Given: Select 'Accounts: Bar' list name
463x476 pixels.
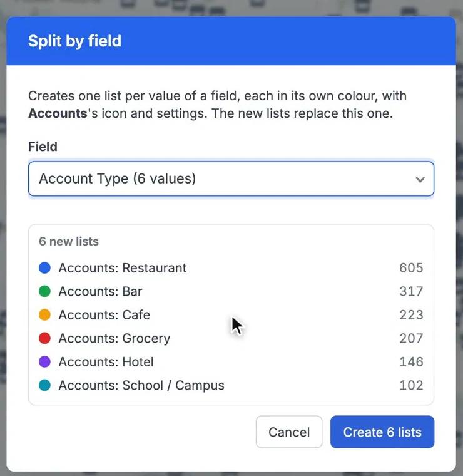Looking at the screenshot, I should point(100,291).
